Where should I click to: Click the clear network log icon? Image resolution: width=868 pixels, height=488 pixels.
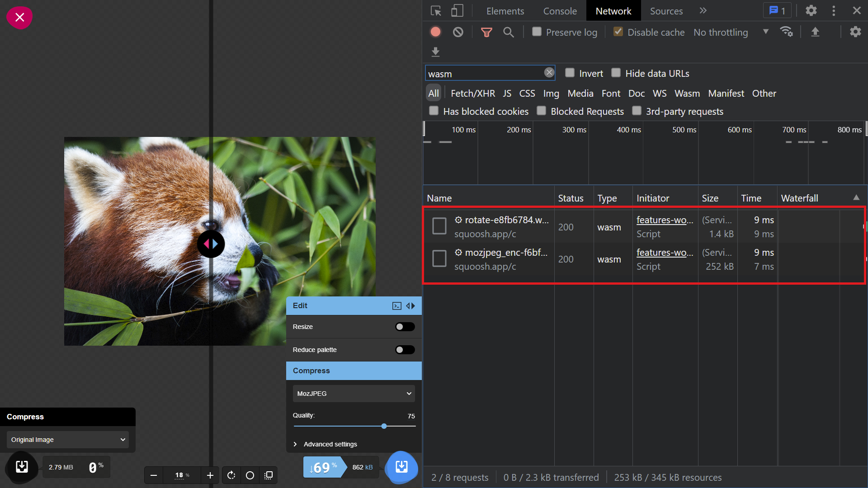[x=458, y=32]
